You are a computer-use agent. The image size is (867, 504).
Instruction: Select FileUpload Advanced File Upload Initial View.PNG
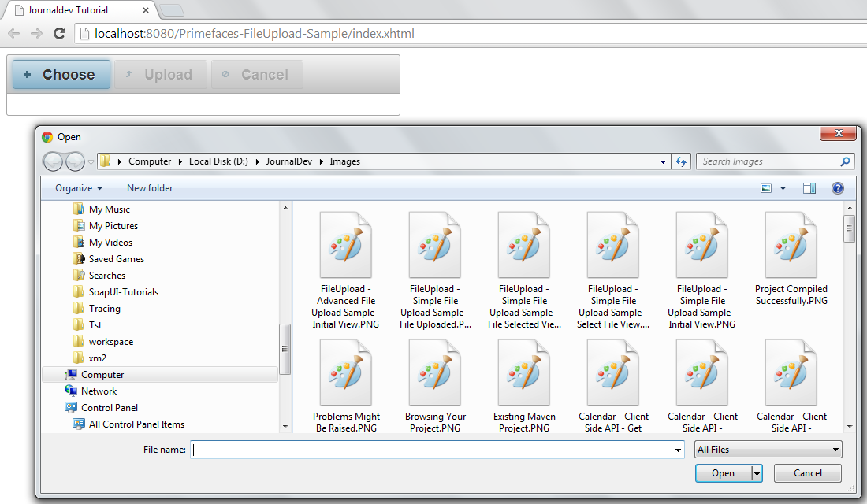click(x=346, y=271)
